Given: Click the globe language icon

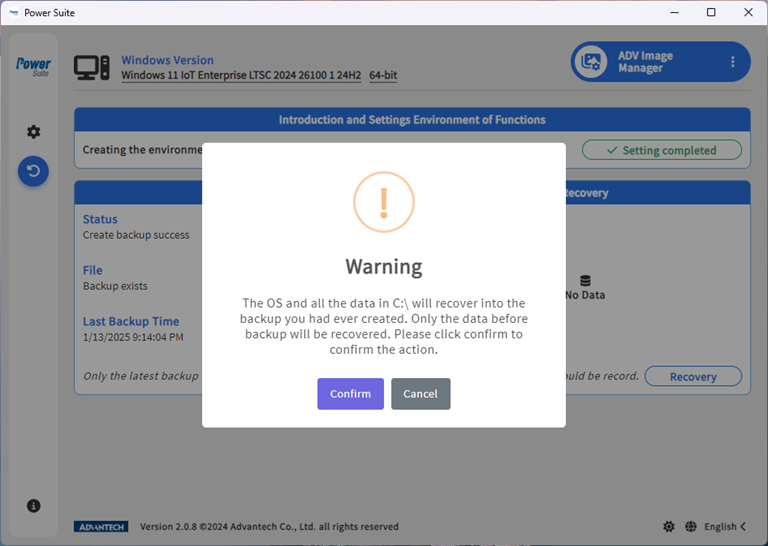Looking at the screenshot, I should point(691,527).
